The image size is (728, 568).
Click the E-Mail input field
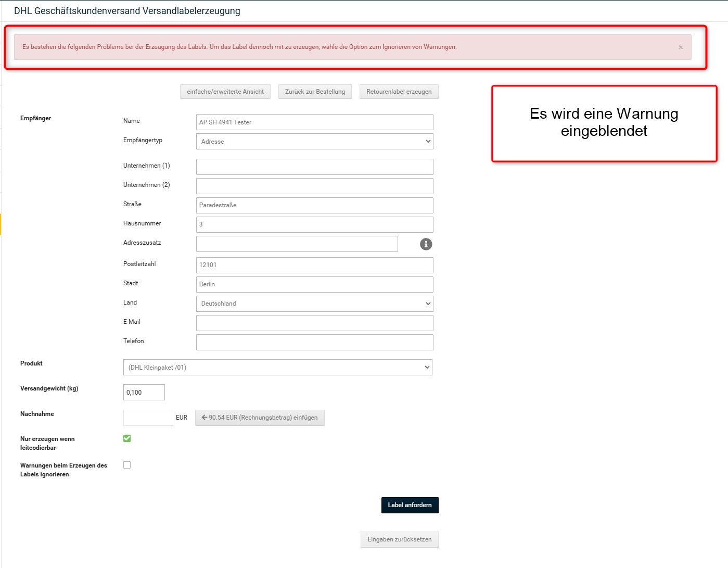pyautogui.click(x=314, y=323)
